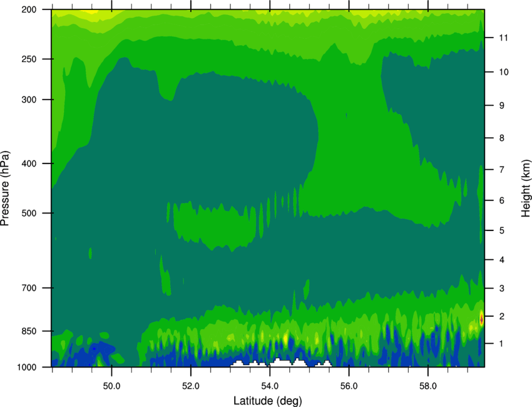Click the 'Latitude (deg)' axis title
Screen dimensions: 532x407
268,401
